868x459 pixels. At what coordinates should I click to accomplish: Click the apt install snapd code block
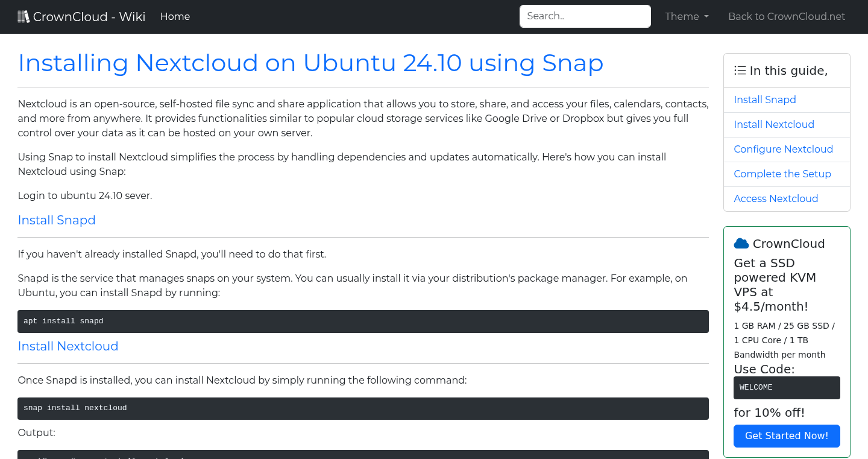362,321
